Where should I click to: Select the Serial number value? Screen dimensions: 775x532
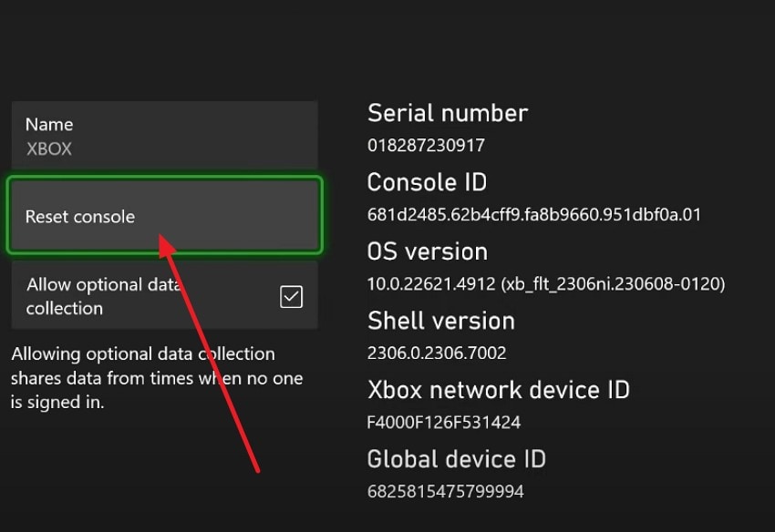click(426, 145)
